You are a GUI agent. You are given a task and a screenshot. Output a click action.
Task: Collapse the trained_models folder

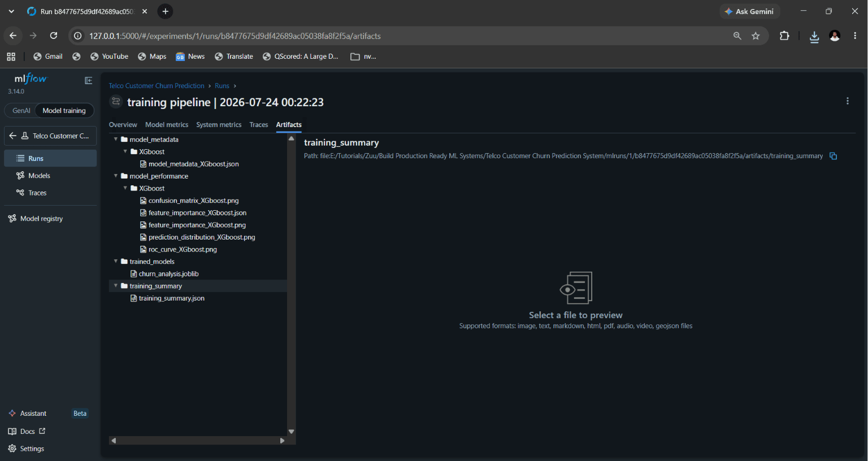click(x=116, y=261)
